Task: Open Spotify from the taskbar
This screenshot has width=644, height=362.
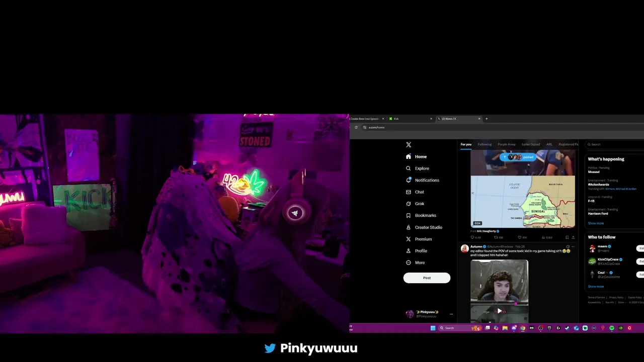Action: click(x=612, y=328)
